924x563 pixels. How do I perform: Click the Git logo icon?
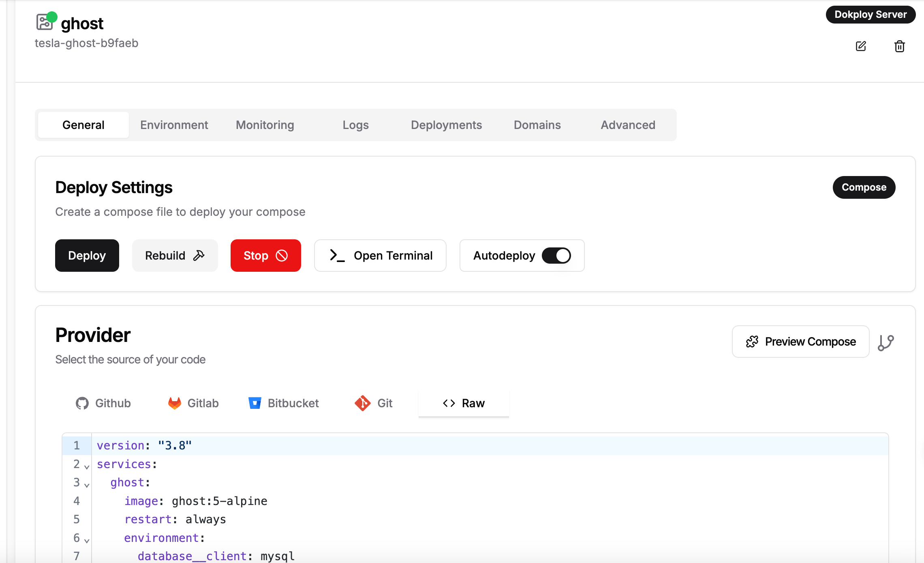tap(363, 403)
